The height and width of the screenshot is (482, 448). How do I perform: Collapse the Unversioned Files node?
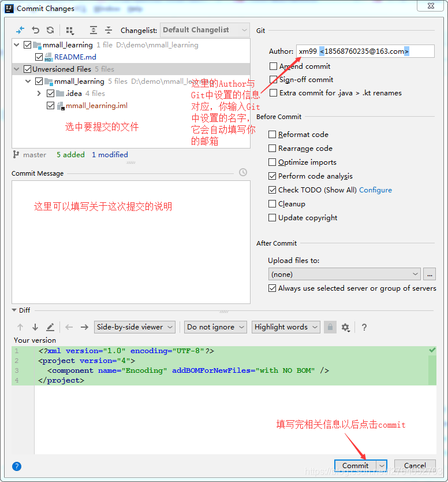(x=17, y=69)
